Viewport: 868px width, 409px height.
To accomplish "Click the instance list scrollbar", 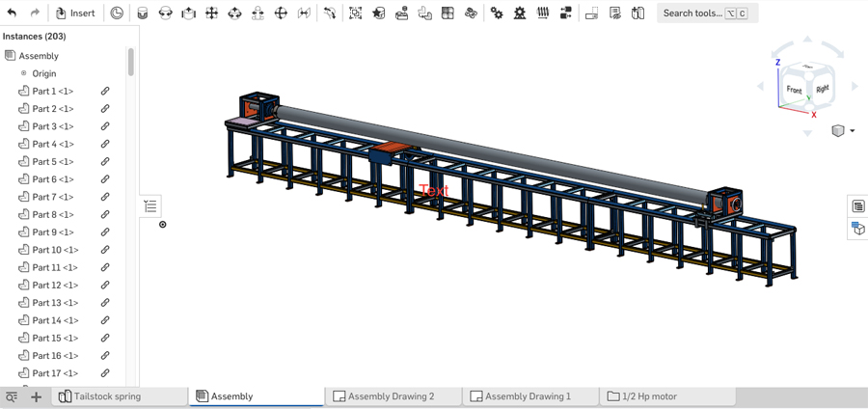I will tap(131, 63).
